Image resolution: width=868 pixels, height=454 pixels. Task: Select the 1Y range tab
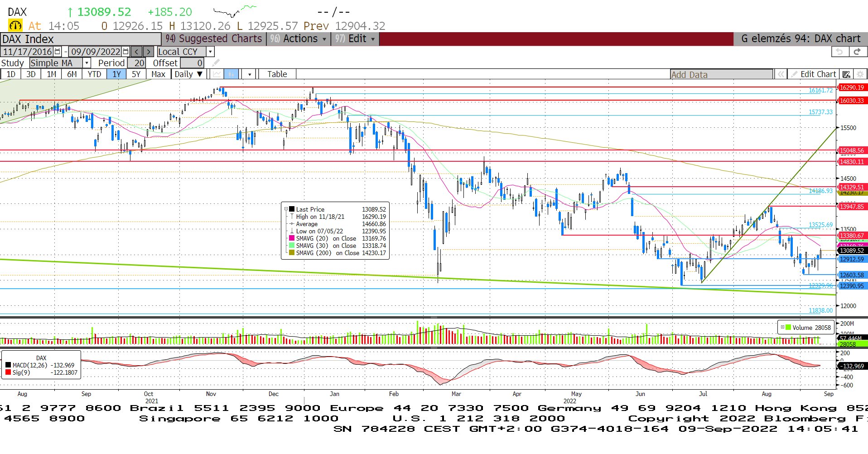(117, 74)
